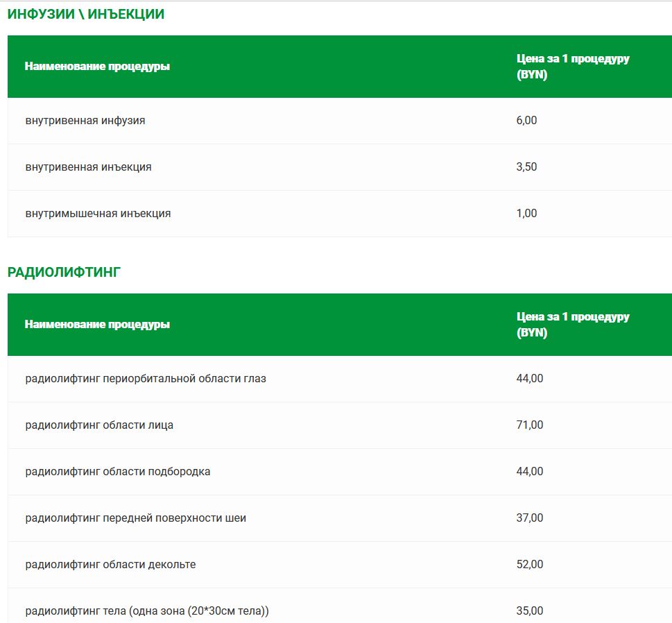Select the 52,00 price for décolleté radiolifting
The height and width of the screenshot is (623, 672).
coord(530,565)
